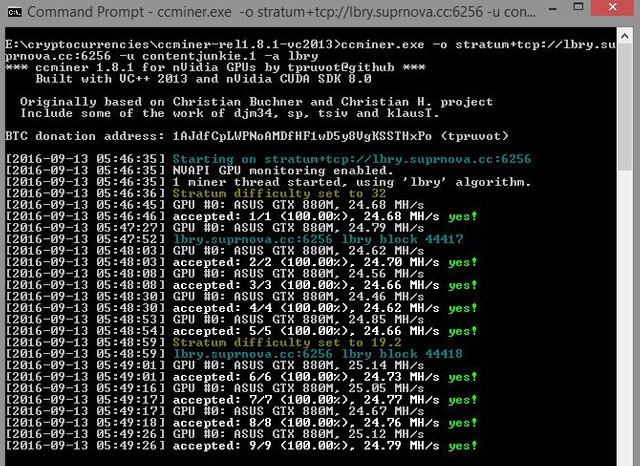Click 'accepted: 6/6' log line
640x466 pixels.
241,377
